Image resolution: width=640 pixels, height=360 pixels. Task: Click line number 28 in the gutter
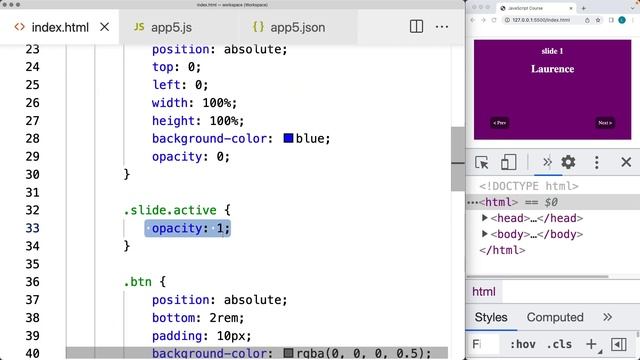pyautogui.click(x=33, y=138)
